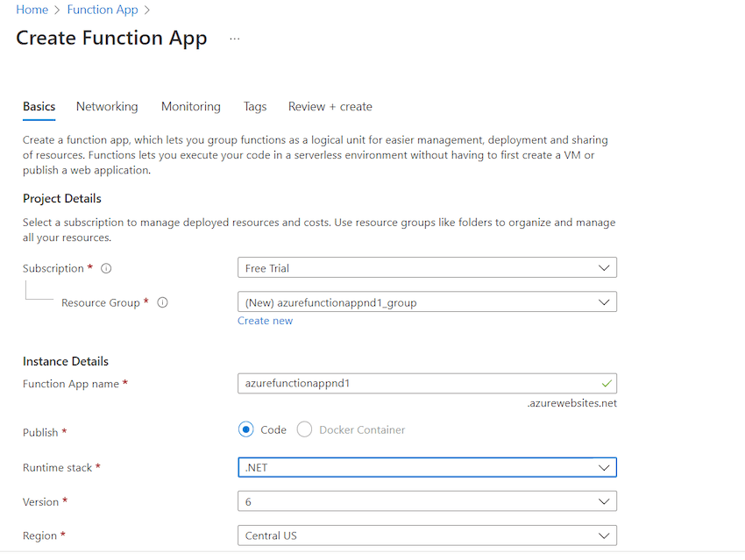Open the ellipsis menu beside Create Function App

[235, 39]
